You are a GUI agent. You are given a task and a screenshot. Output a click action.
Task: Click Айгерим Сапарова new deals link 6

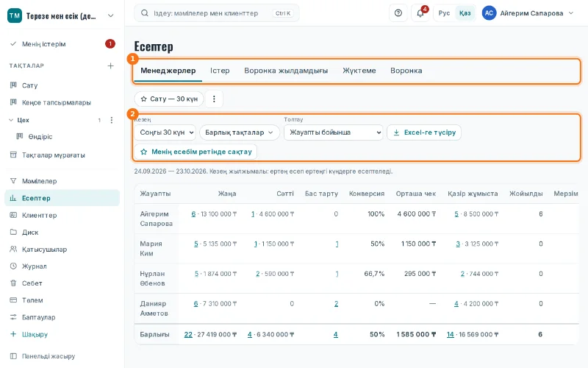(x=193, y=214)
